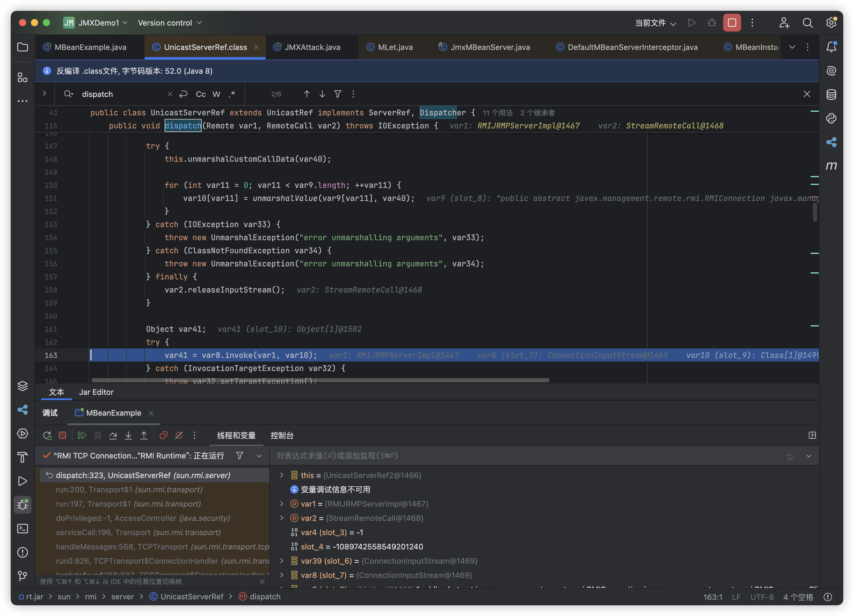Open Search Everywhere magnifier in title bar
This screenshot has width=854, height=616.
[807, 23]
